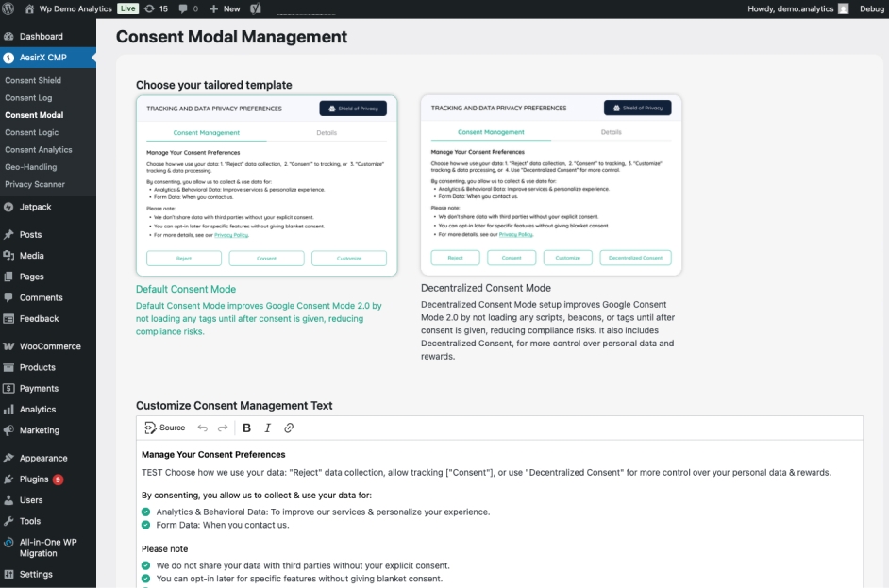889x588 pixels.
Task: Open Consent Logic submenu
Action: pyautogui.click(x=32, y=132)
